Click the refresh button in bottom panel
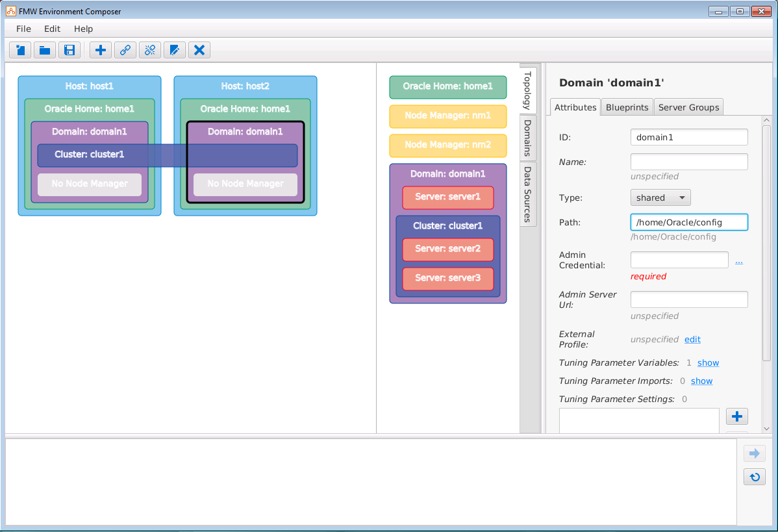Screen dimensions: 778x532 point(754,477)
